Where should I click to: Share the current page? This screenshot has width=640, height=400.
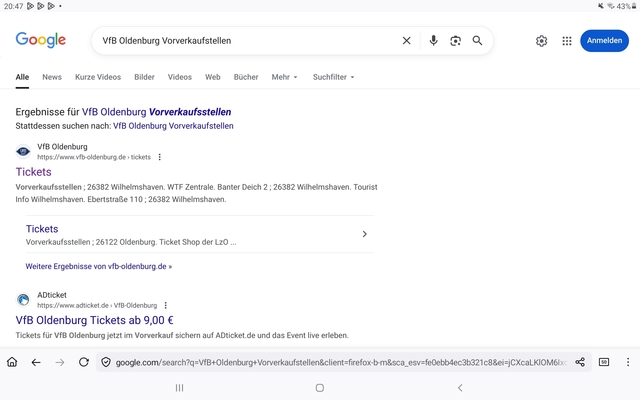click(x=580, y=362)
